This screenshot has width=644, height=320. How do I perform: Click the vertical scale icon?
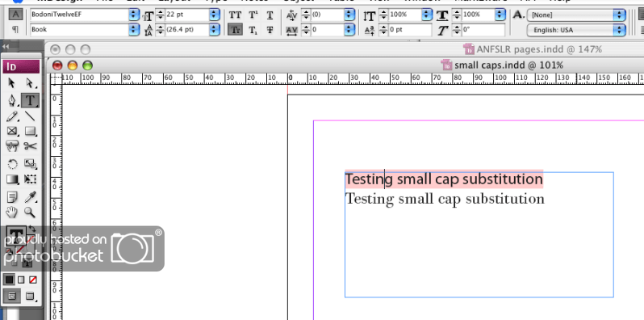(370, 15)
